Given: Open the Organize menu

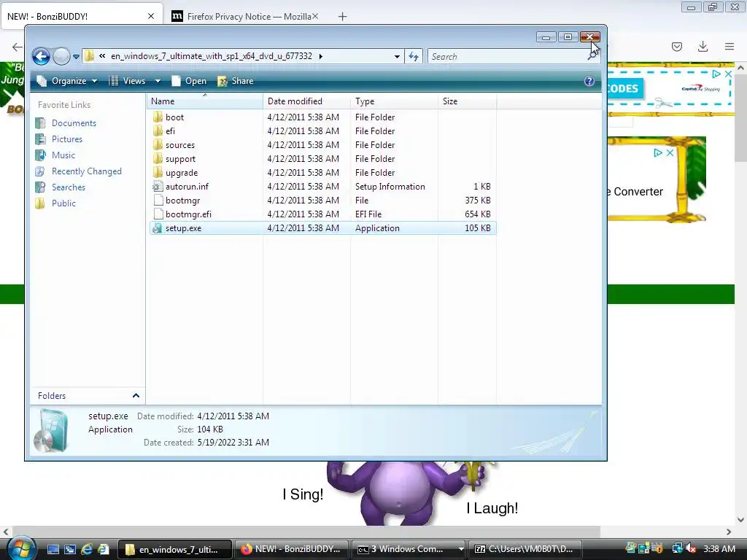Looking at the screenshot, I should [x=66, y=81].
